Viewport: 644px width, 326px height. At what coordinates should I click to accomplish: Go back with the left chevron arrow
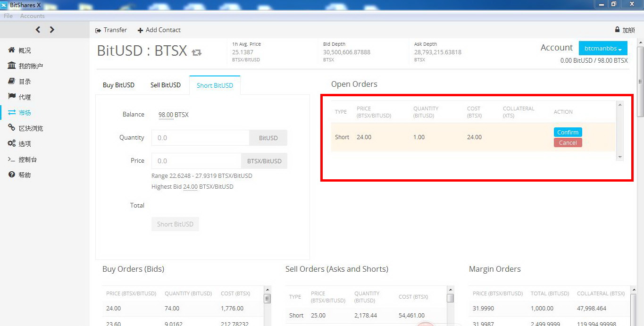(x=38, y=30)
